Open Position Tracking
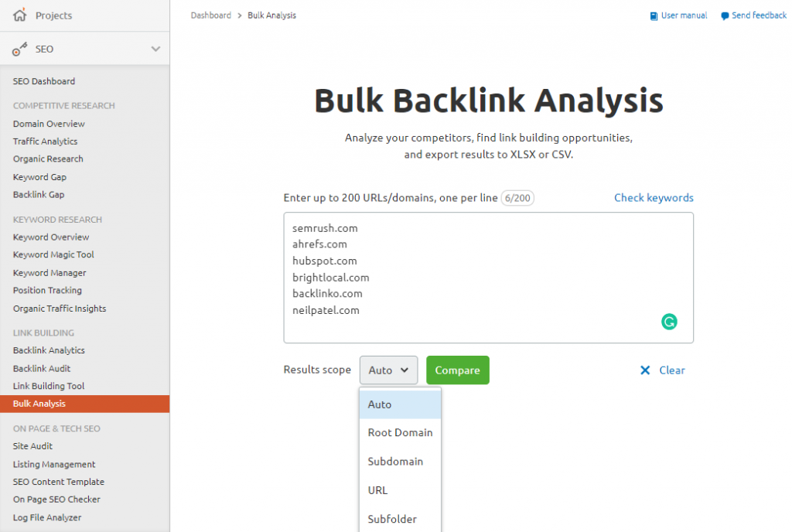 [47, 290]
